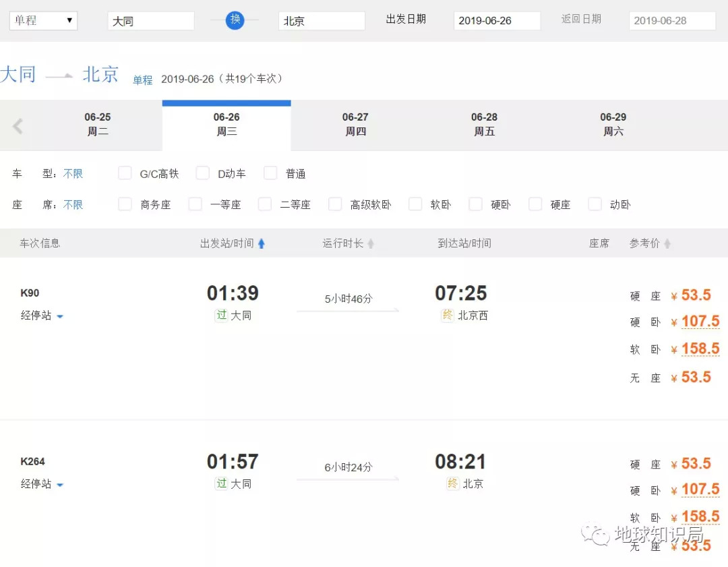The image size is (728, 567).
Task: Check the 普通 train type checkbox
Action: click(270, 173)
